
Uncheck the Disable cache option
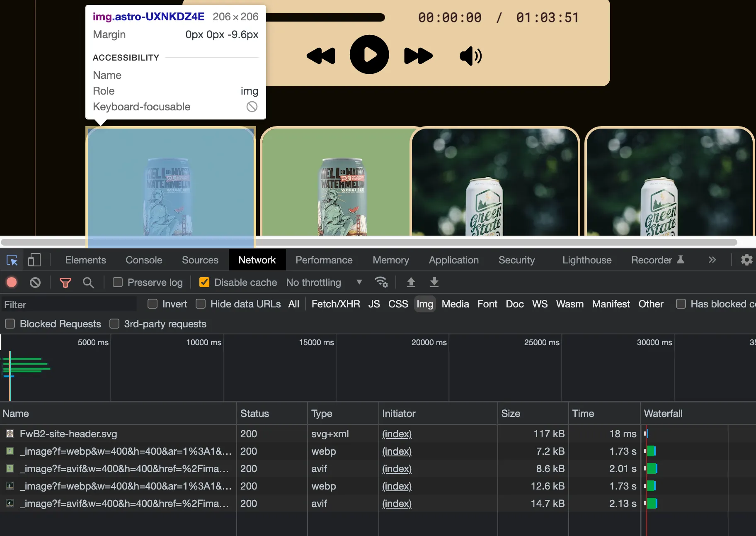tap(204, 283)
